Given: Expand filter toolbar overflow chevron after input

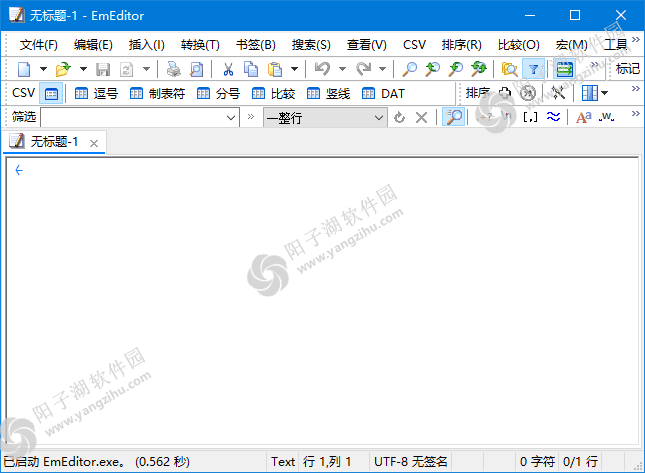Looking at the screenshot, I should click(x=251, y=117).
